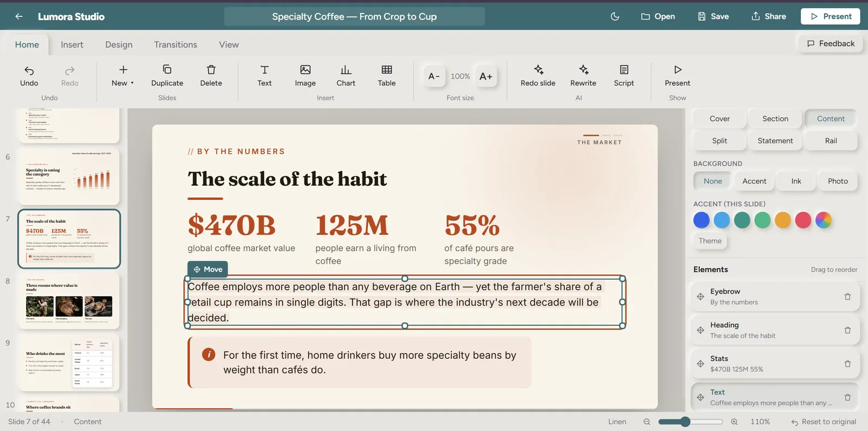Pick the orange accent color swatch
This screenshot has width=868, height=431.
[x=783, y=220]
